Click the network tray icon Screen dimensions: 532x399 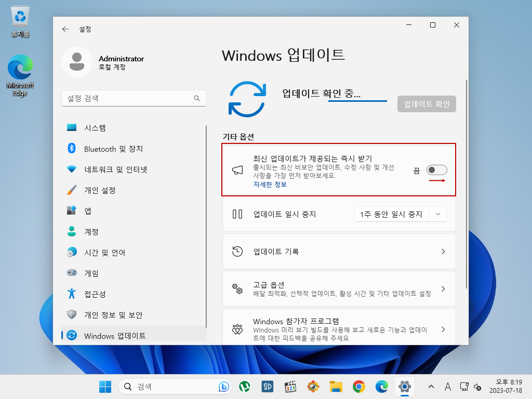point(464,387)
